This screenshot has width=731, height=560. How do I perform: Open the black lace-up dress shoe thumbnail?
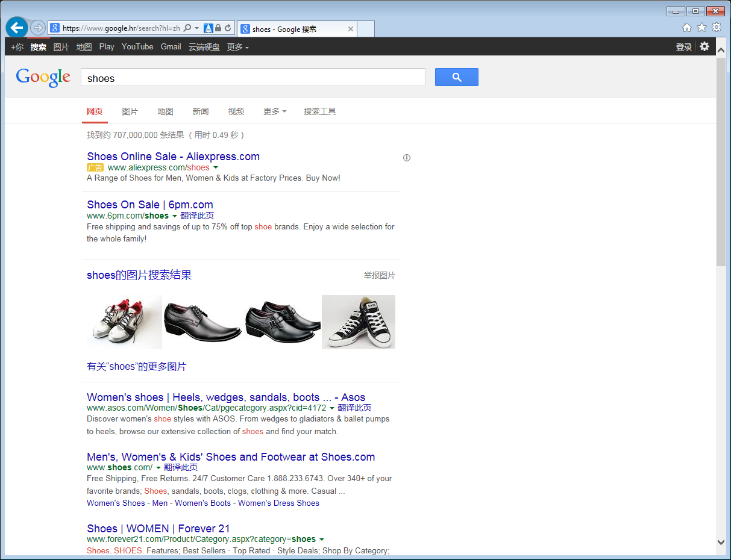(203, 322)
